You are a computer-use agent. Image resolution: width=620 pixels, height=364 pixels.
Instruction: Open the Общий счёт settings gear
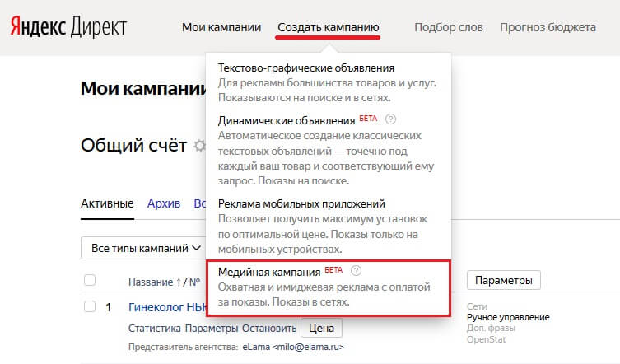click(x=200, y=146)
